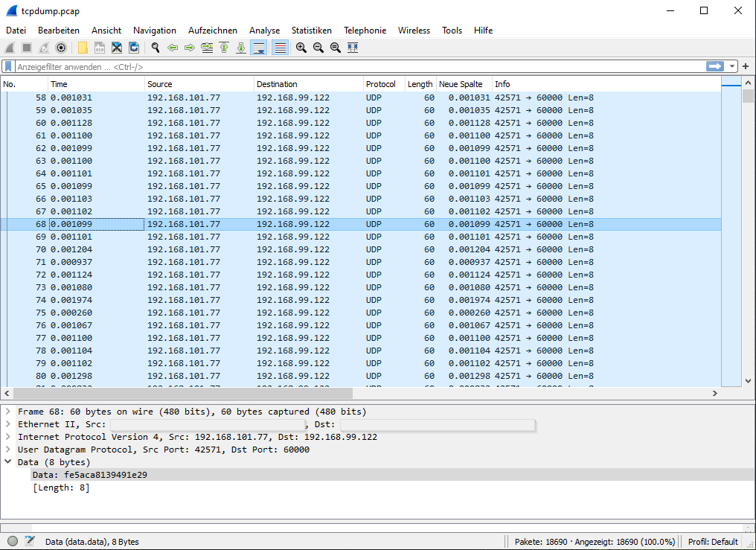This screenshot has height=550, width=756.
Task: Expand the User Datagram Protocol details
Action: pyautogui.click(x=8, y=449)
